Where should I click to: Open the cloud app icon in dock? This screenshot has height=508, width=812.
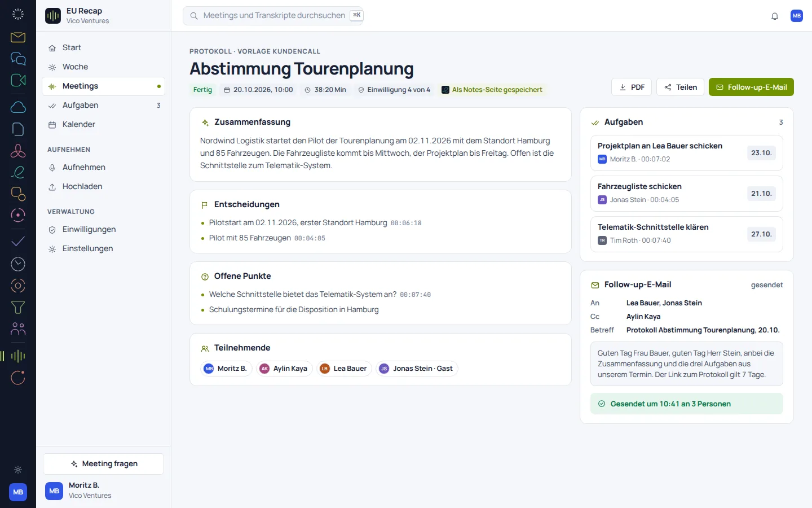[18, 107]
